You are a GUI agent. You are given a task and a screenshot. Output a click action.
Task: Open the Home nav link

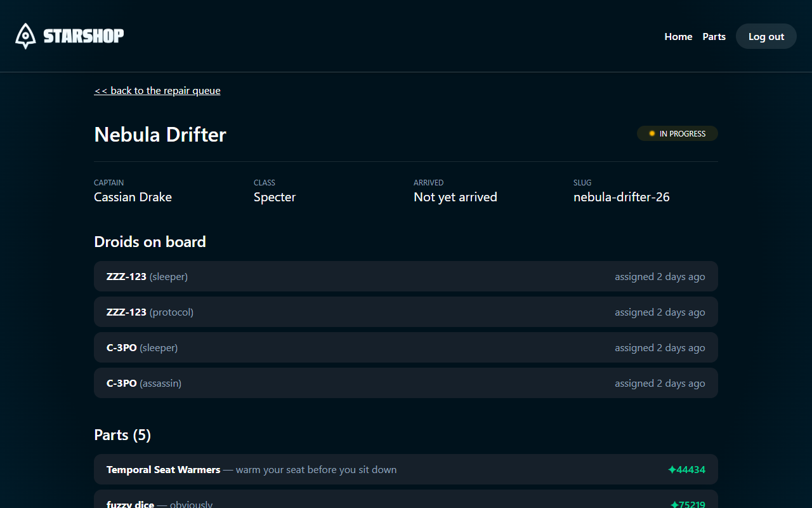678,36
